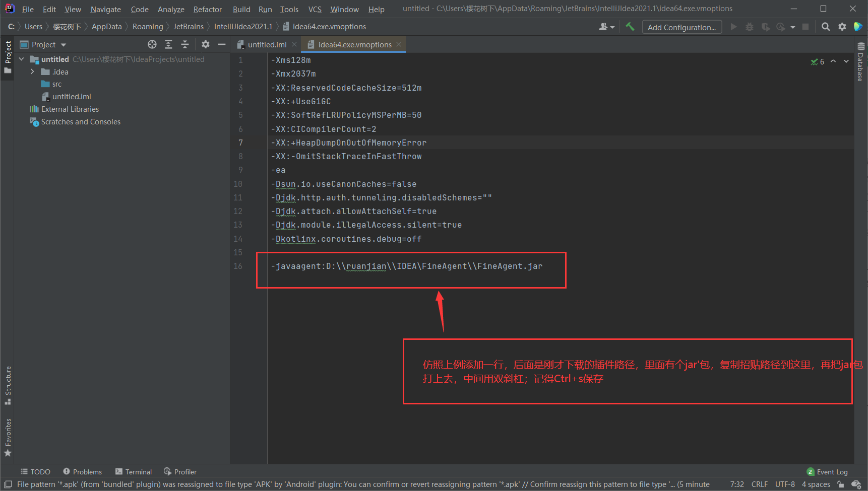Image resolution: width=868 pixels, height=491 pixels.
Task: Click the JetBrains breadcrumb
Action: [x=189, y=27]
